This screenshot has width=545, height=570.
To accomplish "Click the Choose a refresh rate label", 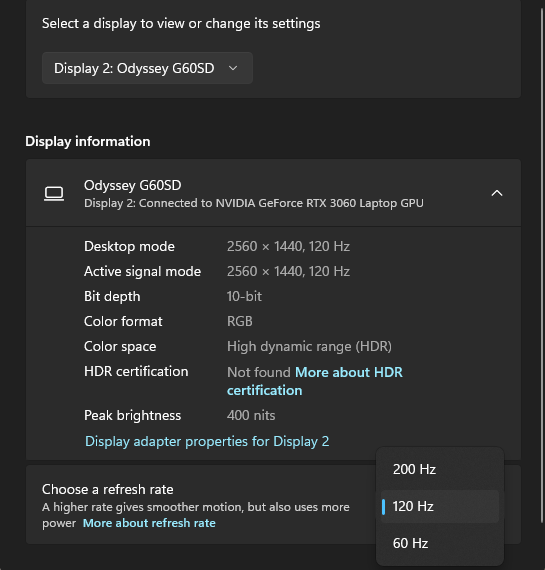I will (x=108, y=489).
